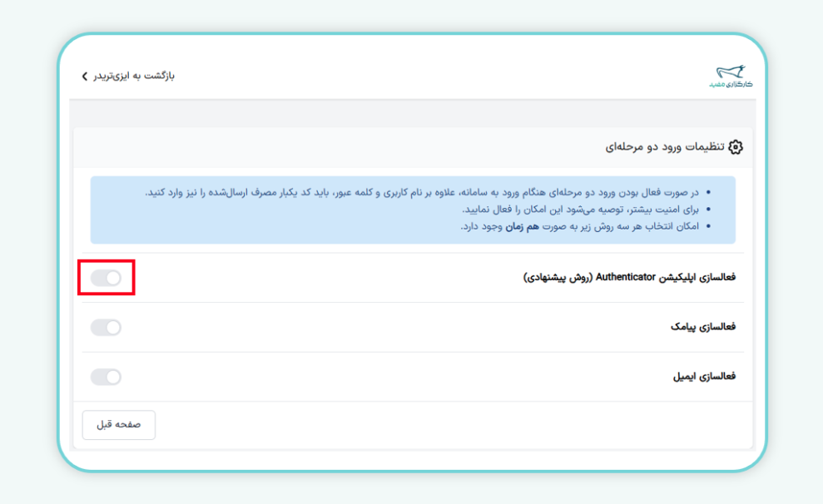Switch on the فعالسازی ایمیل email toggle
This screenshot has width=823, height=504.
(107, 377)
